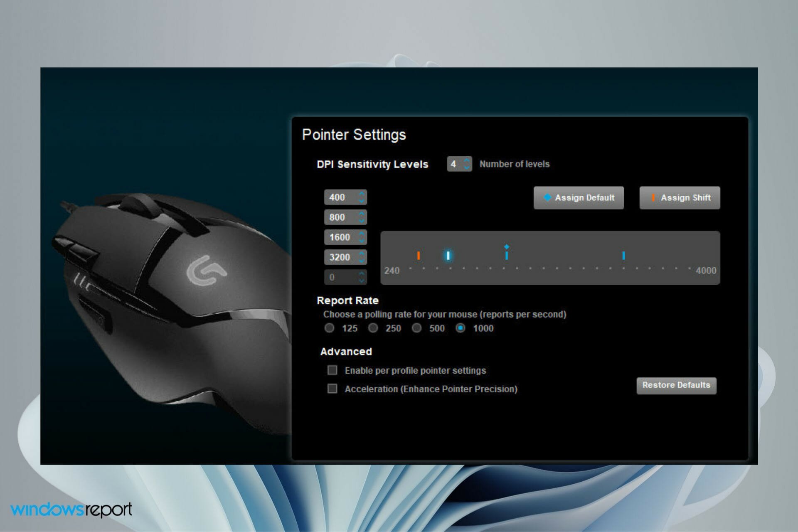
Task: Click the fourth DPI marker on graph
Action: (623, 255)
